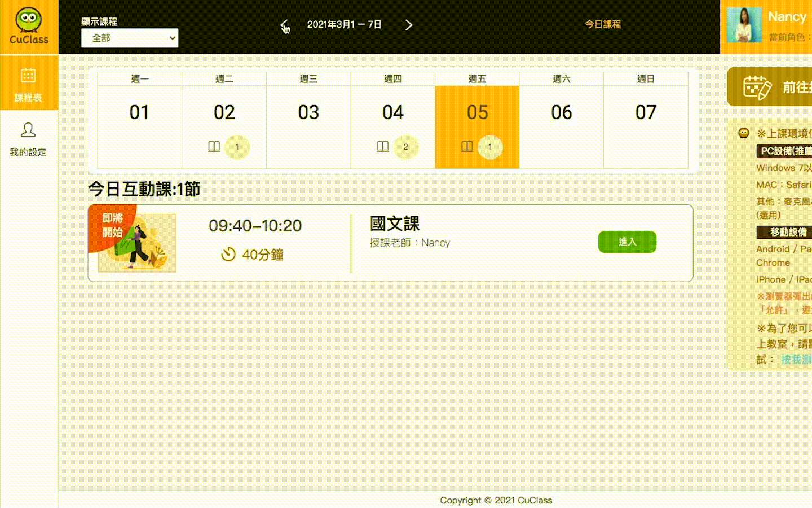This screenshot has width=812, height=508.
Task: Click the lesson count badge 2 on day 04
Action: [x=405, y=147]
